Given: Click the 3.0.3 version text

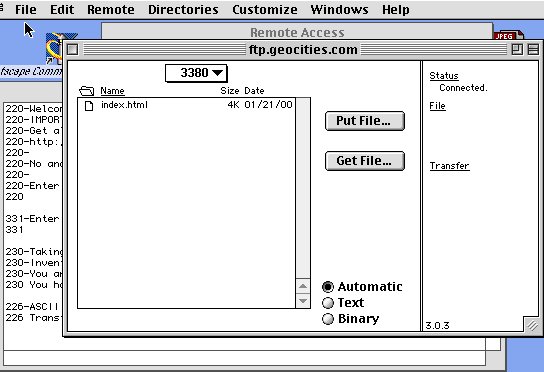Looking at the screenshot, I should coord(437,326).
